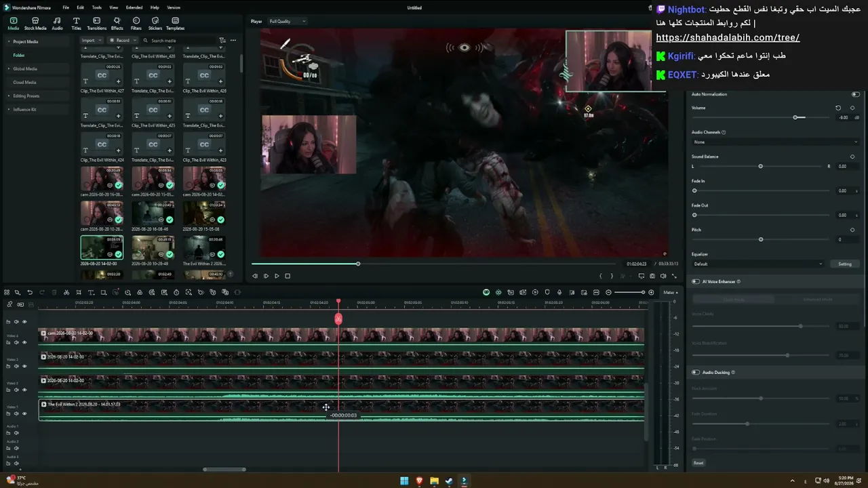Zoom in the timeline with plus icon

pos(651,292)
